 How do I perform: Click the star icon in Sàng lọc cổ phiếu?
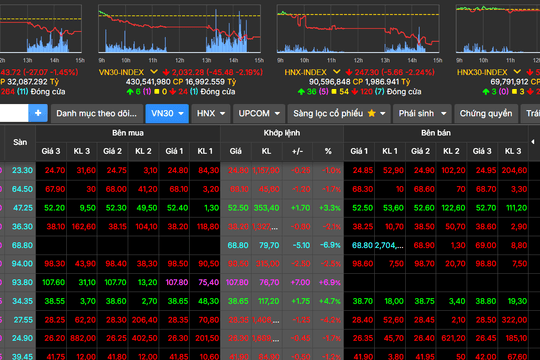click(372, 113)
